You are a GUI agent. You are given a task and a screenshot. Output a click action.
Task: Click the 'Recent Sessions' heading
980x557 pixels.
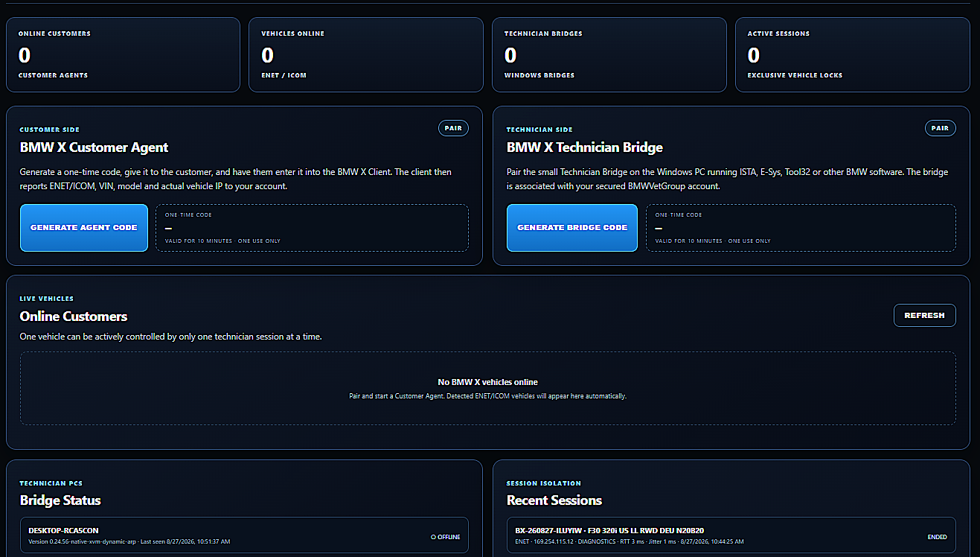point(554,500)
